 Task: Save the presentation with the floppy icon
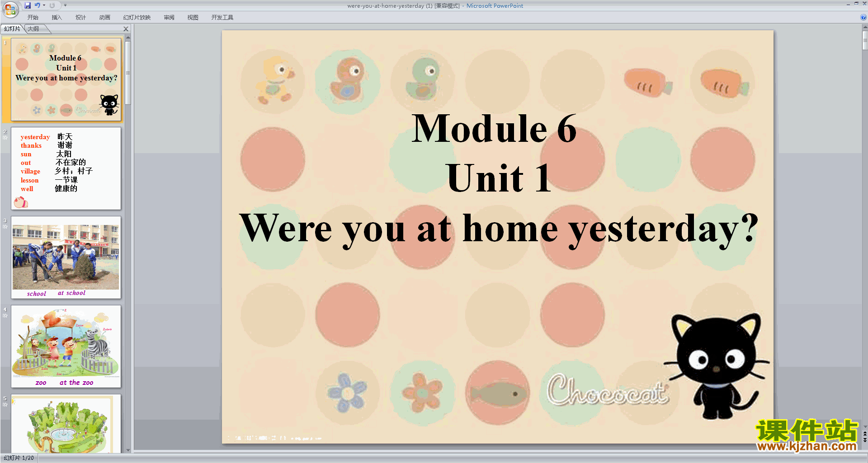(x=28, y=5)
